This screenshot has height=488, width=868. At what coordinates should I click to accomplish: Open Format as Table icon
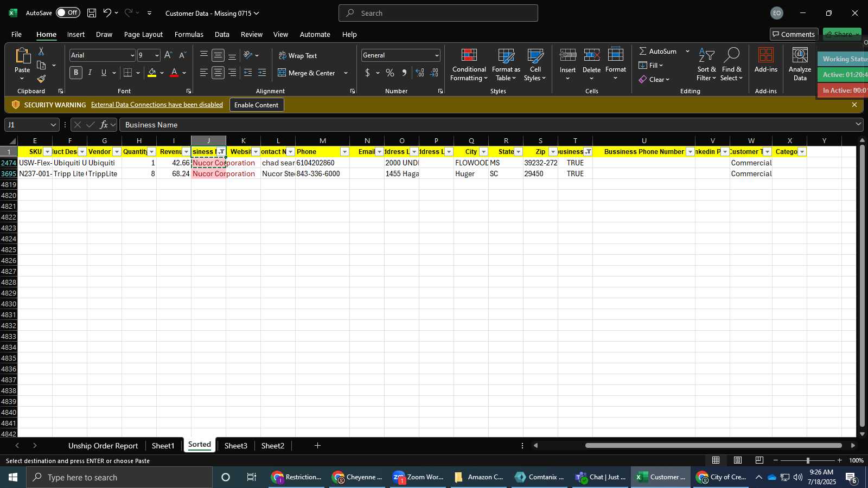[x=506, y=55]
